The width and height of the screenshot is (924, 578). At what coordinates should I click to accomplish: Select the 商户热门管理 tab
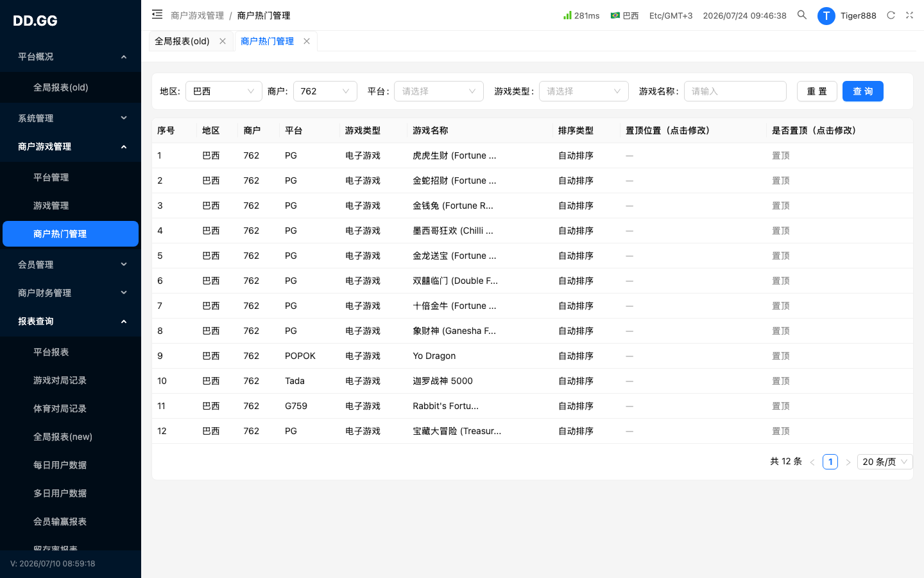pyautogui.click(x=267, y=41)
